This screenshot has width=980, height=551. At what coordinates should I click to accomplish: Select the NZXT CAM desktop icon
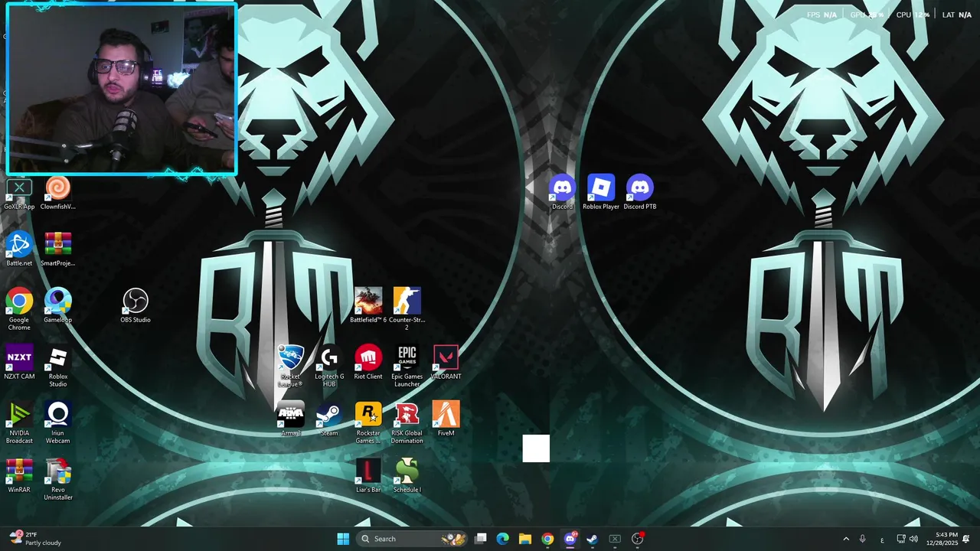click(19, 363)
